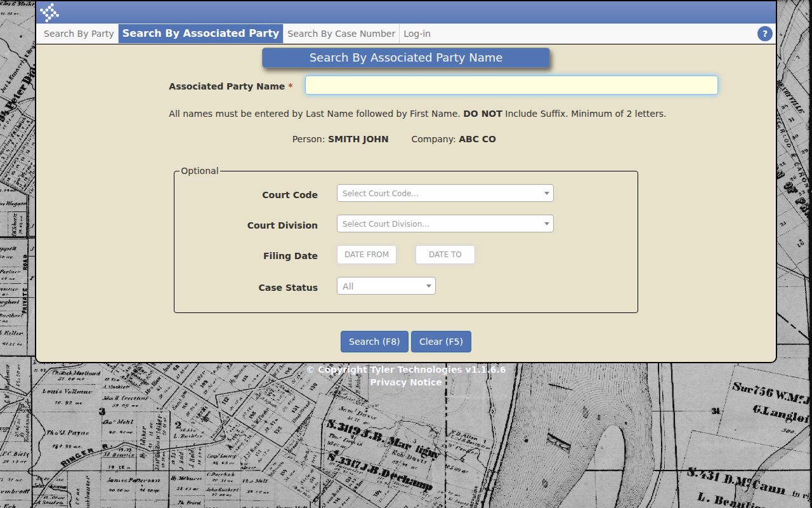Click the Clear (F5) button
This screenshot has width=812, height=508.
click(441, 342)
